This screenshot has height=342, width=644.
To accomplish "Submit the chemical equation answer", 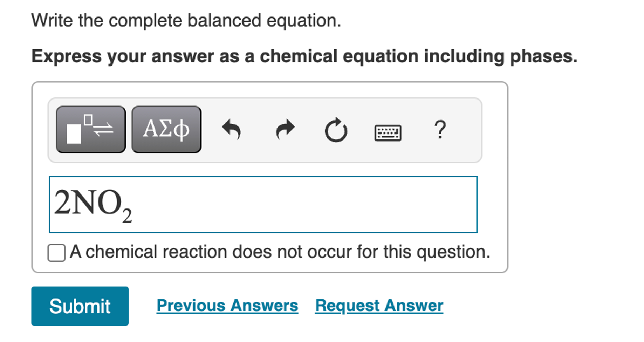I will (80, 306).
